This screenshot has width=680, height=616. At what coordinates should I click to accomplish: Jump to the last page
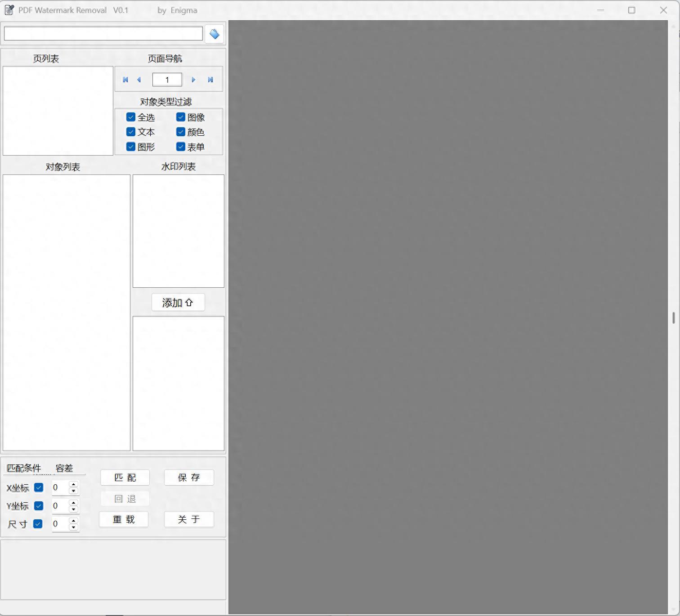[x=210, y=80]
